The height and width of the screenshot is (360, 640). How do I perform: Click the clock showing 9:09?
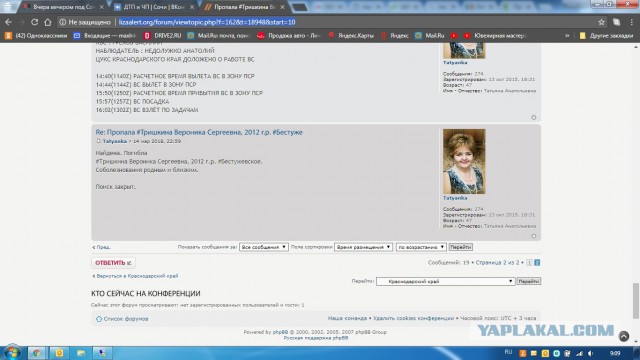click(615, 353)
